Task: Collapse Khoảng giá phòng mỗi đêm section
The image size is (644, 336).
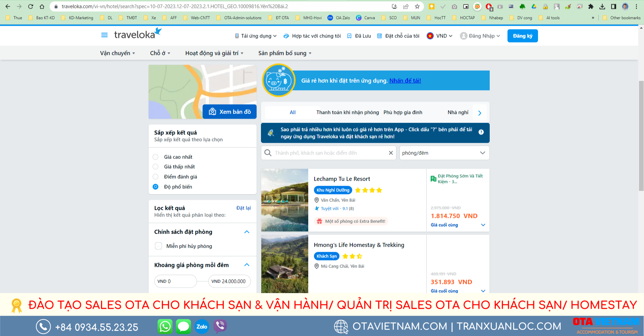Action: click(247, 265)
